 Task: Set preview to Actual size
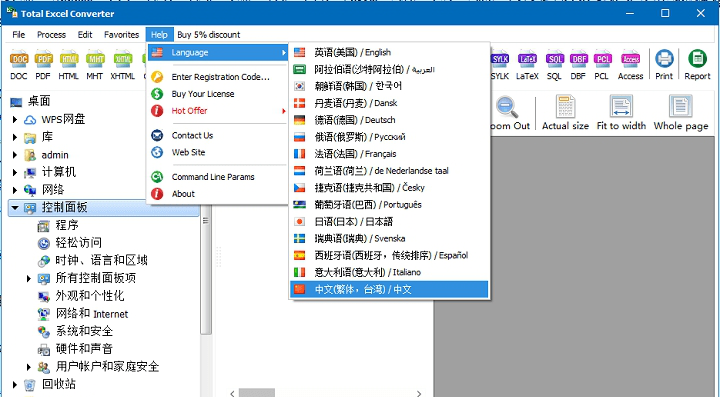[565, 113]
